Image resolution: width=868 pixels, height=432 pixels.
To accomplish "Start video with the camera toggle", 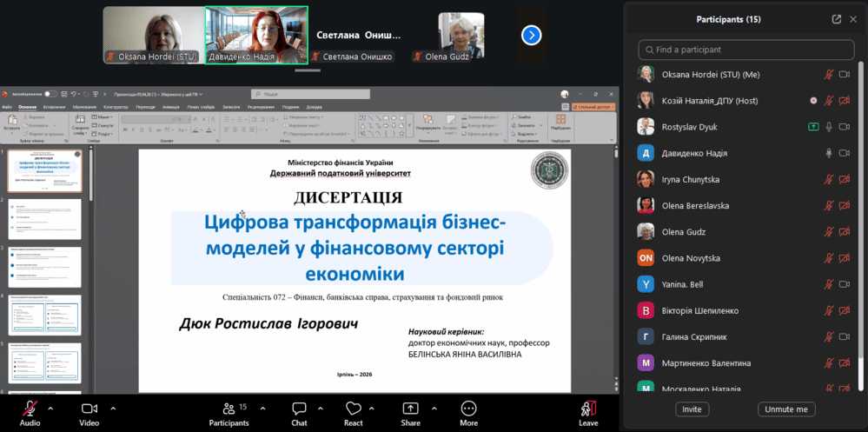I will coord(89,414).
